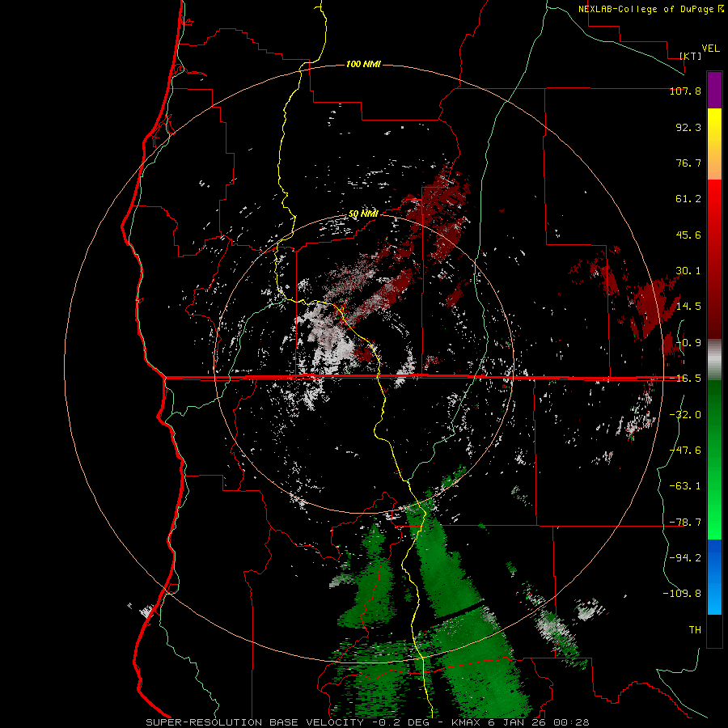The height and width of the screenshot is (728, 728).
Task: Pick the purple segment of the color bar
Action: coord(714,90)
